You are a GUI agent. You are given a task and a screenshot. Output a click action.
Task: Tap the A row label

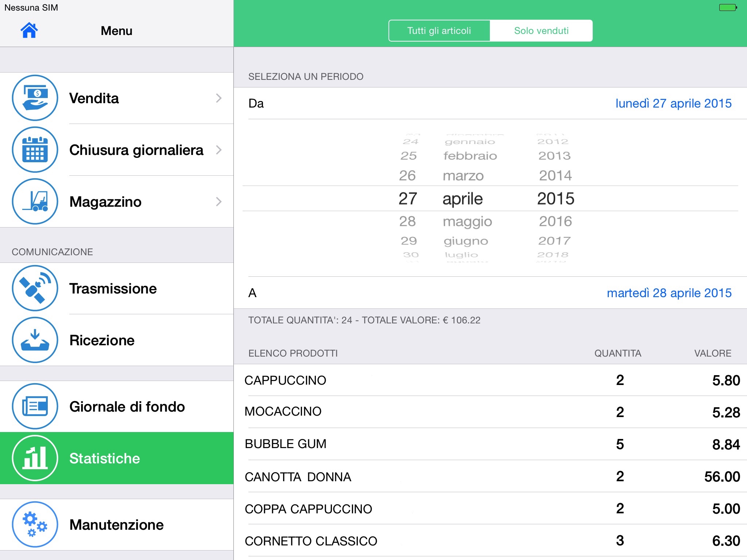(252, 293)
